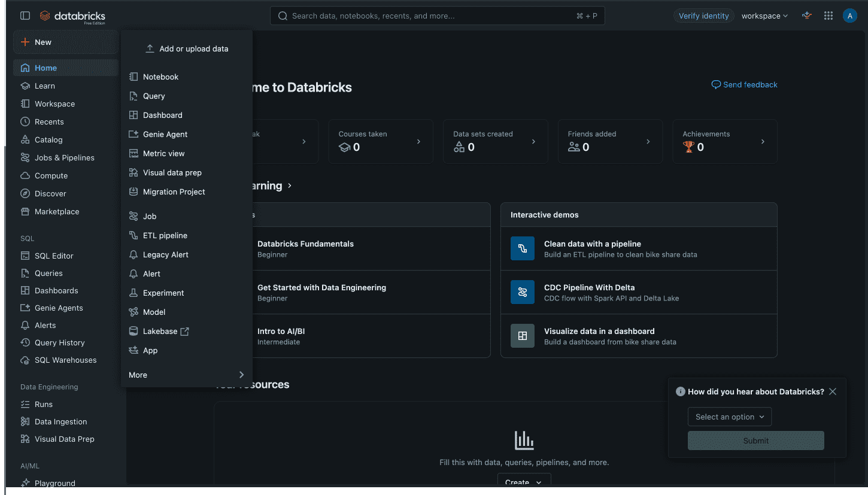The width and height of the screenshot is (868, 495).
Task: Click the App icon in New menu
Action: (133, 350)
